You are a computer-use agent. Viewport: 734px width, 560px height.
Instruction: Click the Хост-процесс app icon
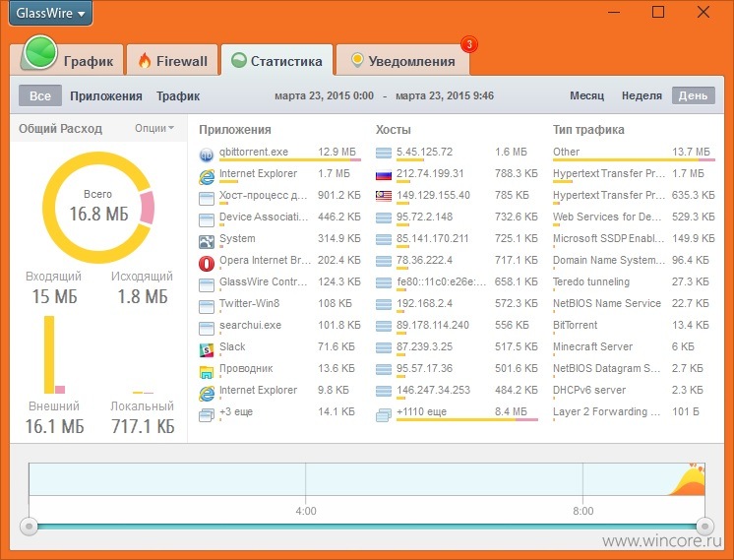[207, 198]
